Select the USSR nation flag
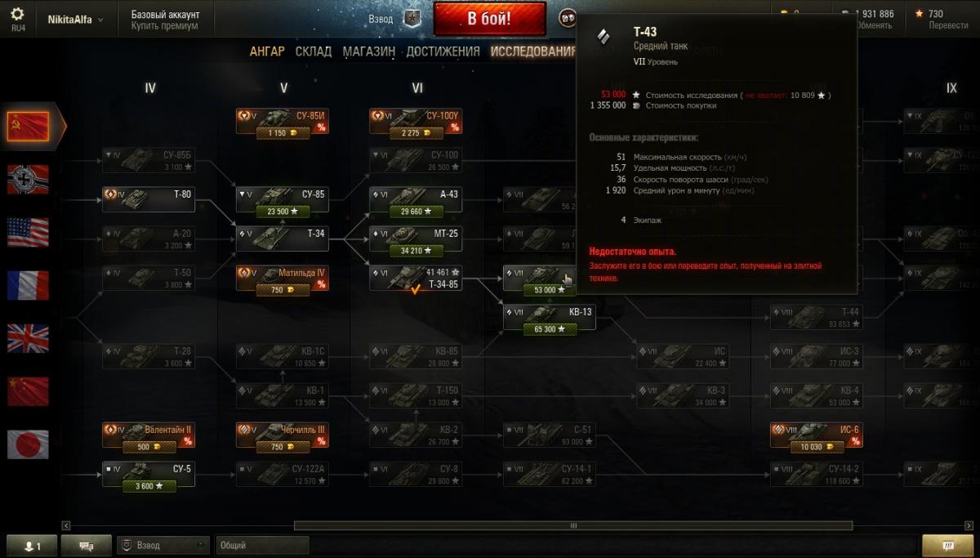 point(29,127)
